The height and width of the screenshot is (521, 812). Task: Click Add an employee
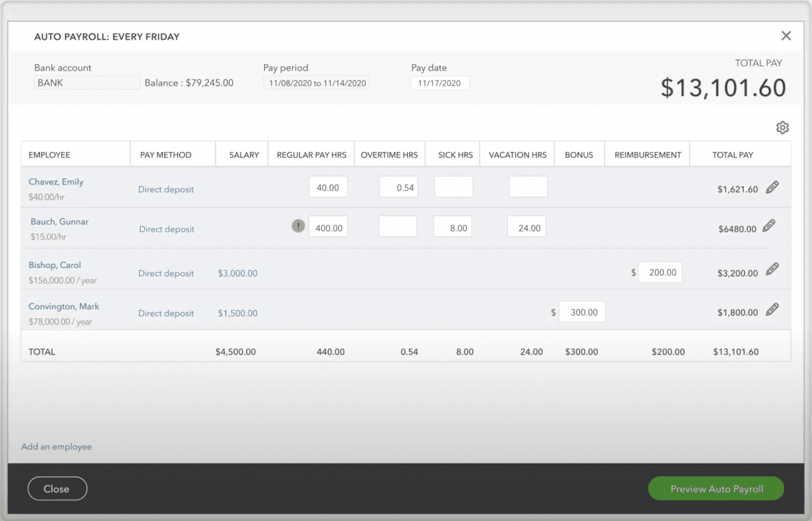point(56,446)
